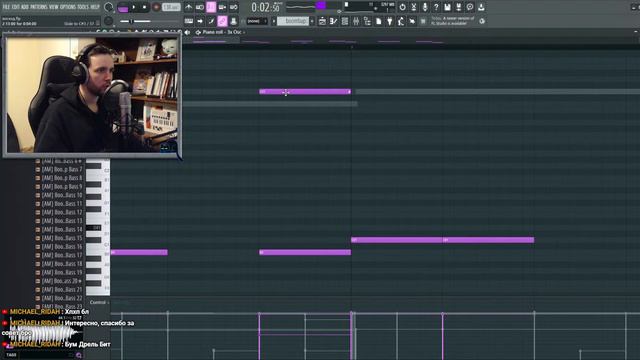
Task: Open the Control lane dropdown
Action: pyautogui.click(x=99, y=302)
